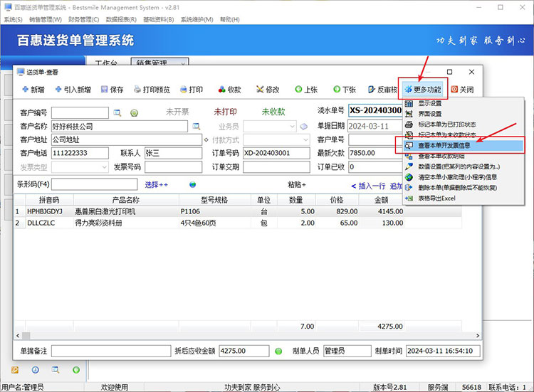The width and height of the screenshot is (534, 392).
Task: Open the 系统(S) menu
Action: [x=13, y=20]
